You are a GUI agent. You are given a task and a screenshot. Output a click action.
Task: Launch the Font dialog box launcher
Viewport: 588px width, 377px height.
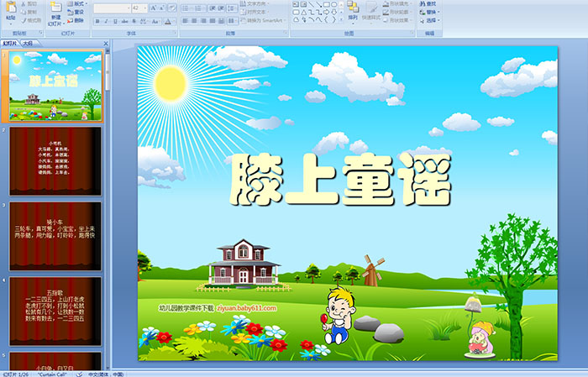pyautogui.click(x=175, y=33)
